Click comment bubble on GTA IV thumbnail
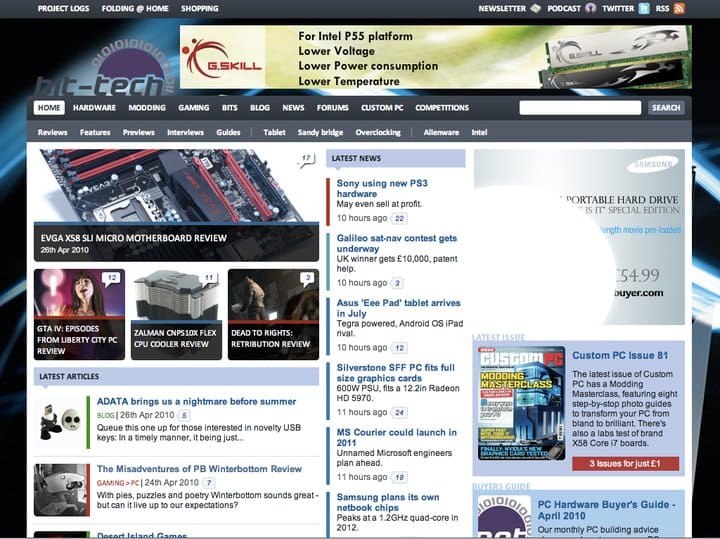Screen dimensions: 720x539 tap(111, 278)
